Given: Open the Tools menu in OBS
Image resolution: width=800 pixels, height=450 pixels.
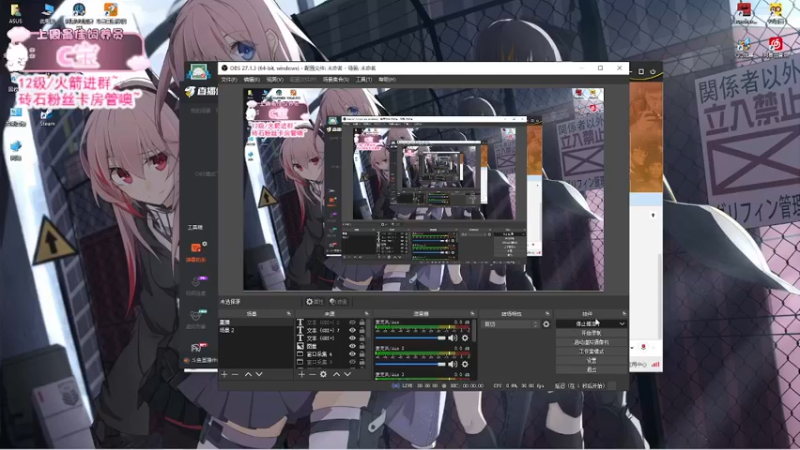Looking at the screenshot, I should (x=364, y=80).
